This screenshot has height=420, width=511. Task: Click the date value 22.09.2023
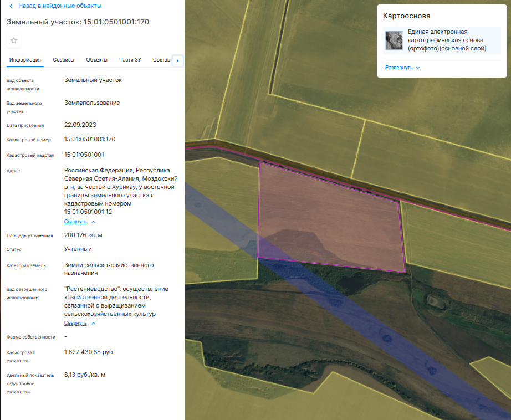tap(80, 125)
